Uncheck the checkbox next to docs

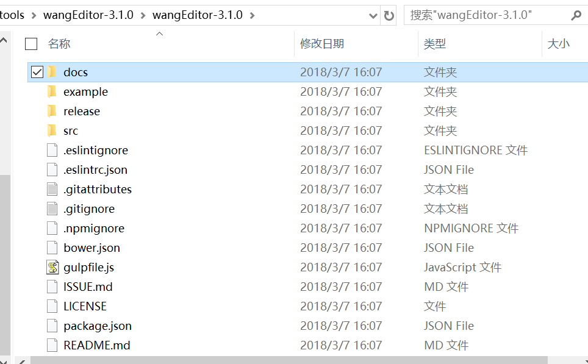(38, 71)
